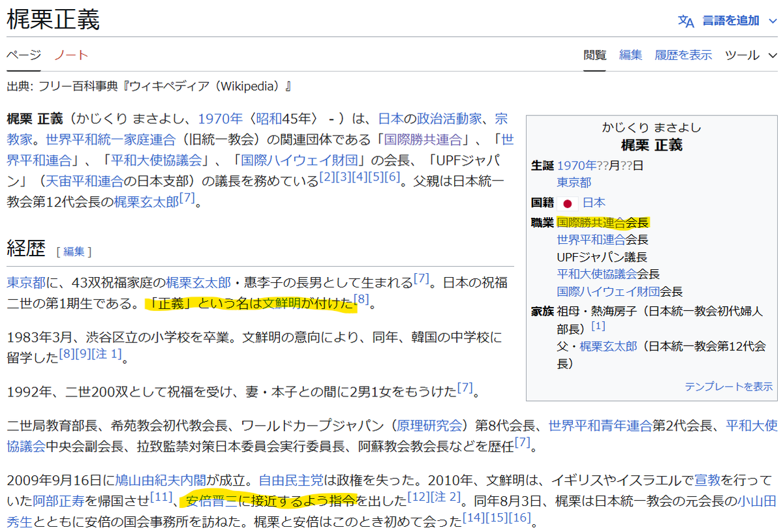Open 国際勝共連合 link in intro paragraph
The width and height of the screenshot is (783, 532).
(x=423, y=139)
